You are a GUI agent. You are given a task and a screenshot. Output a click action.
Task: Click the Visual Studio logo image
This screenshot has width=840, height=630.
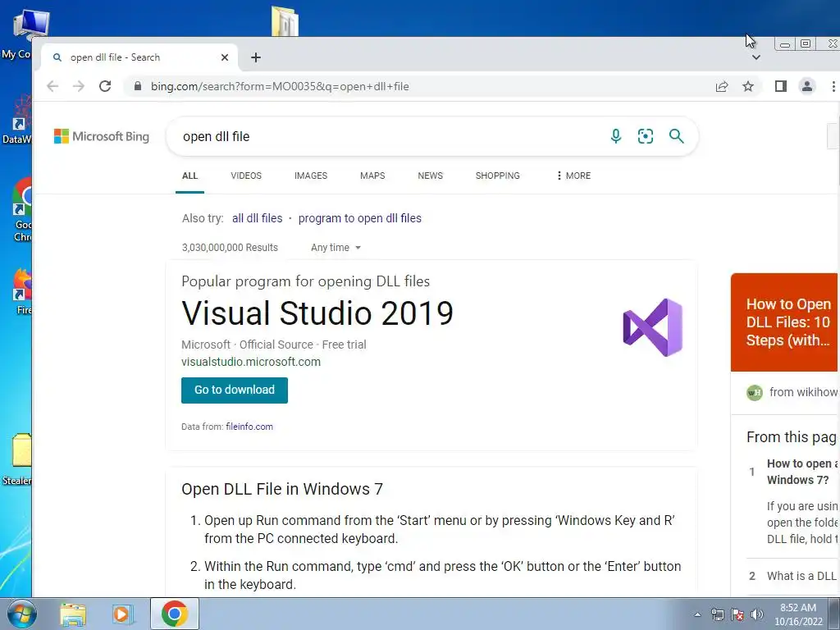652,327
